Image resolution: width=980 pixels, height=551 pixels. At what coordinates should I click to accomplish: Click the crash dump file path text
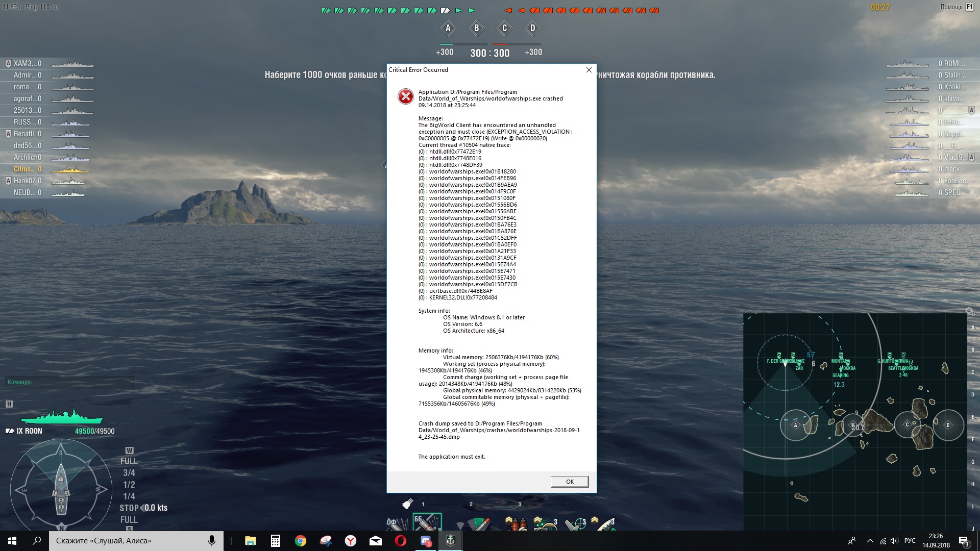pos(499,430)
